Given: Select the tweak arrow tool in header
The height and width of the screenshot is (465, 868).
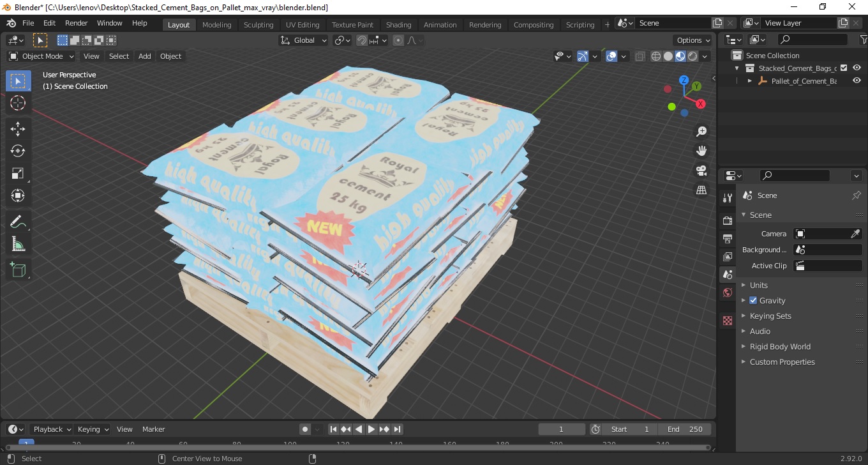Looking at the screenshot, I should click(x=40, y=40).
